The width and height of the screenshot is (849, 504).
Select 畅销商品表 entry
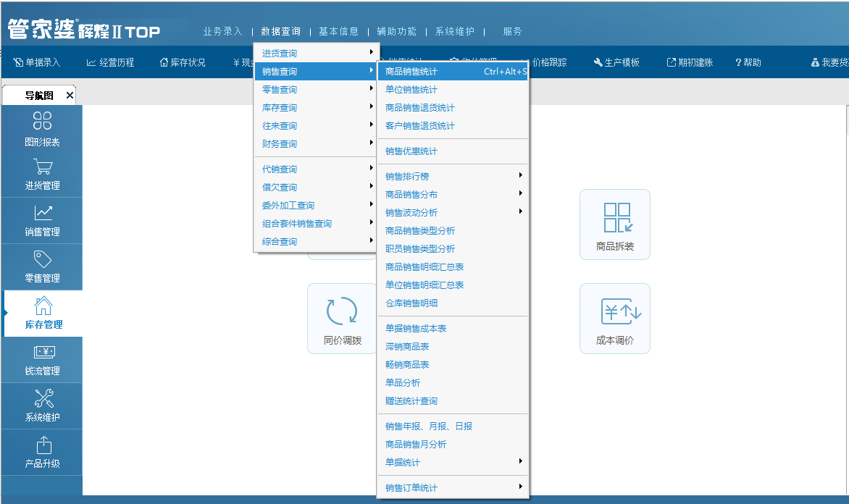453,364
